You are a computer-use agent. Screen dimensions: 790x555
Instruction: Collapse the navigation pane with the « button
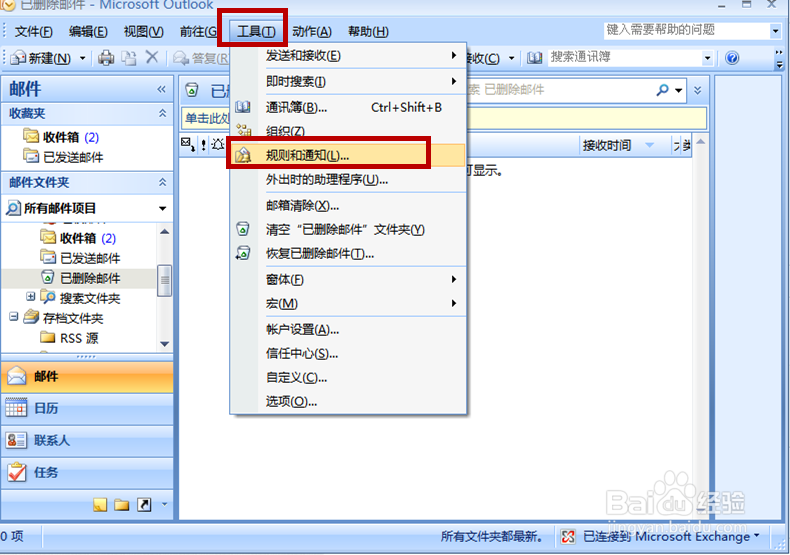click(x=161, y=89)
